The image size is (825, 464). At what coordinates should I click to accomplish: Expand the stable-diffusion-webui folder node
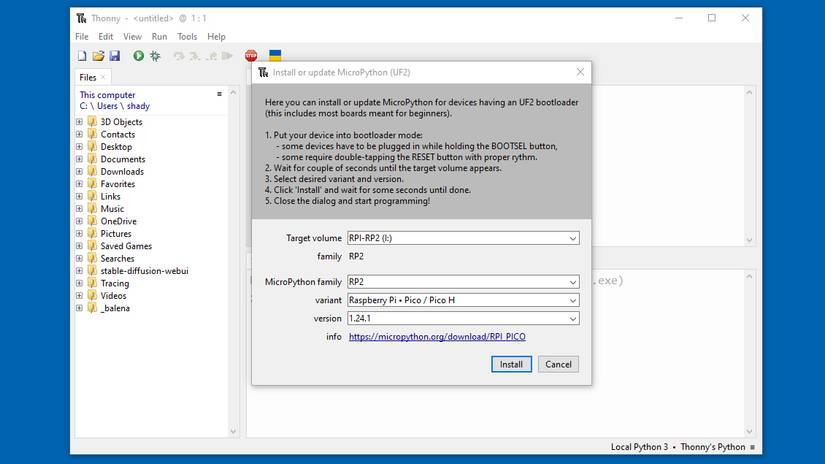click(79, 271)
